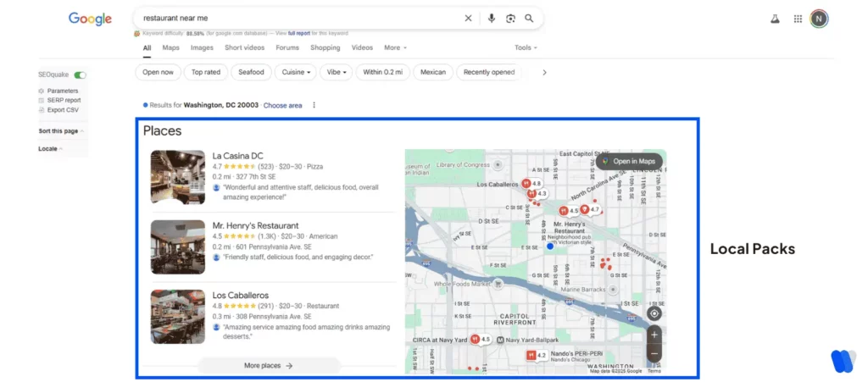Open the three-dot menu beside Choose area
This screenshot has height=382, width=868.
click(314, 105)
